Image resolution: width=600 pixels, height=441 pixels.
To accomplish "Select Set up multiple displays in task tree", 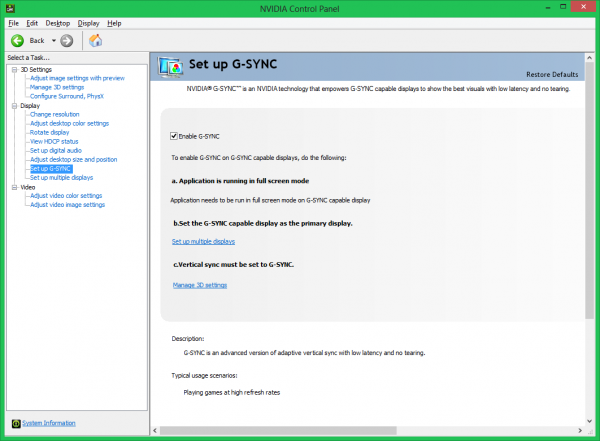I will [62, 178].
